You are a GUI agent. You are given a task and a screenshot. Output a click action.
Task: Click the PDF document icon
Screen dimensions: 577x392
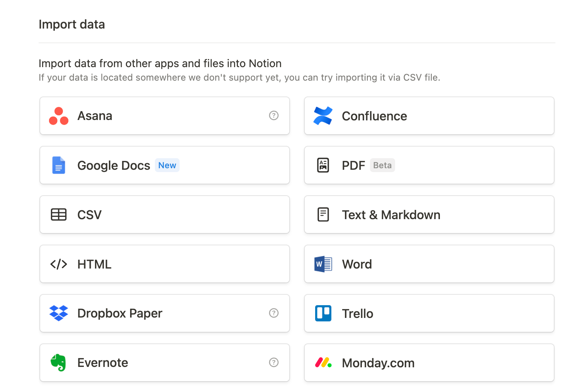click(323, 165)
